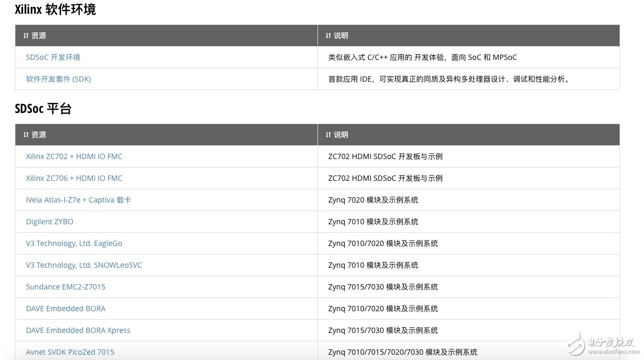644x360 pixels.
Task: Go to the Digilent ZYBO page
Action: [x=50, y=222]
